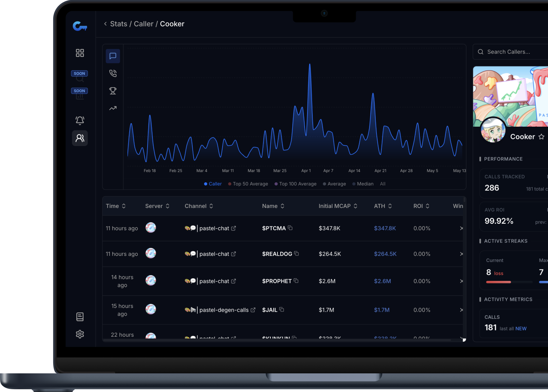Copy the $PTCMA token address icon
548x392 pixels.
pyautogui.click(x=290, y=228)
